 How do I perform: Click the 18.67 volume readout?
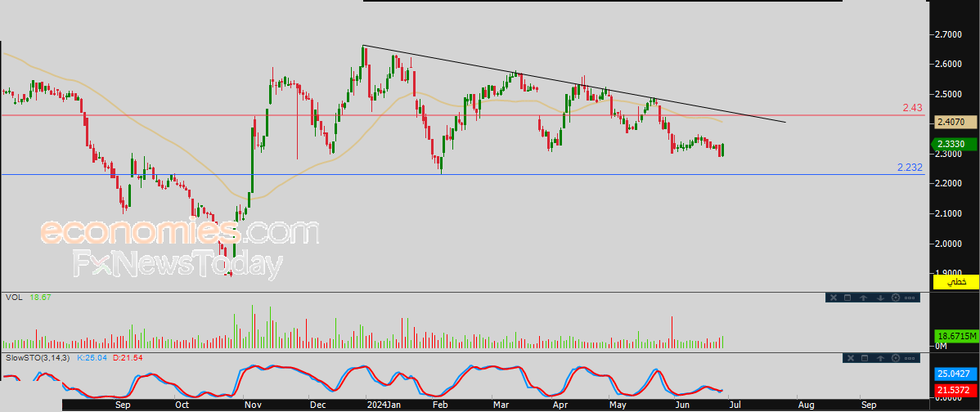tap(40, 298)
